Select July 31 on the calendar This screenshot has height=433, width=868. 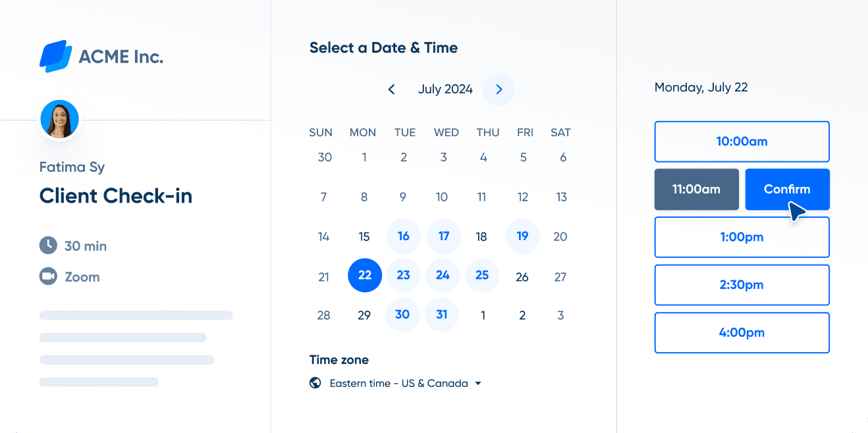click(441, 315)
